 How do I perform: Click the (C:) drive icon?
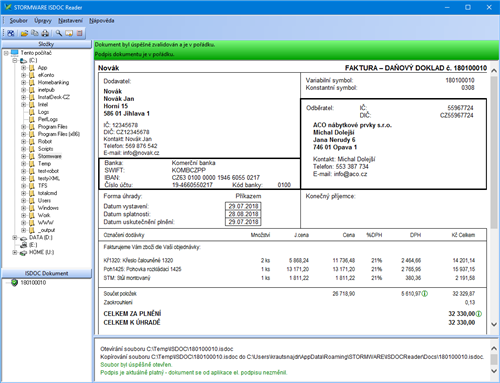click(x=23, y=61)
